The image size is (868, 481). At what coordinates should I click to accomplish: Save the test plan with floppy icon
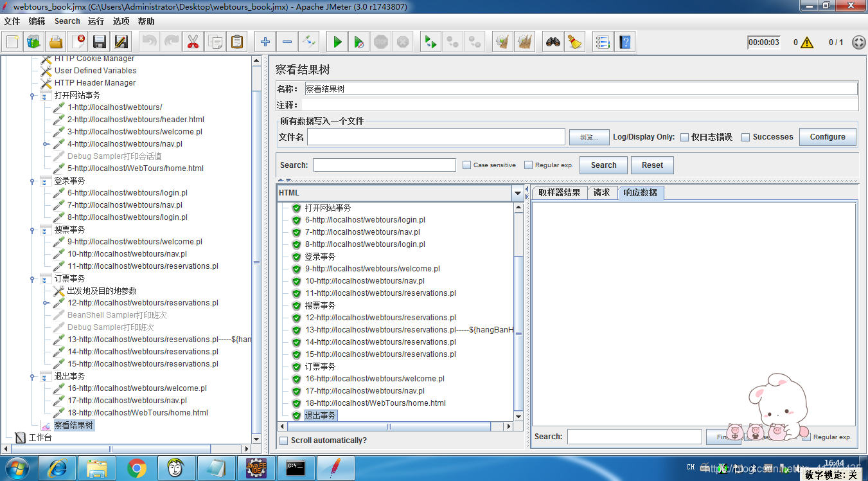[100, 42]
